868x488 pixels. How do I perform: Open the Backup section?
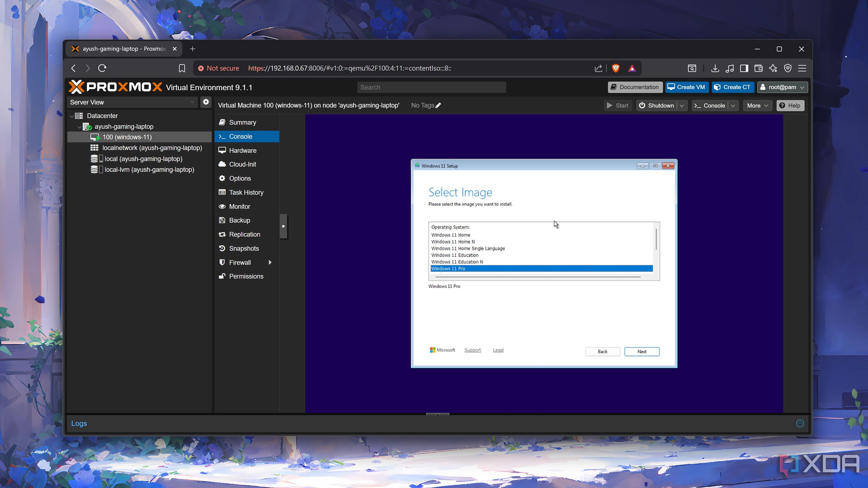tap(247, 220)
